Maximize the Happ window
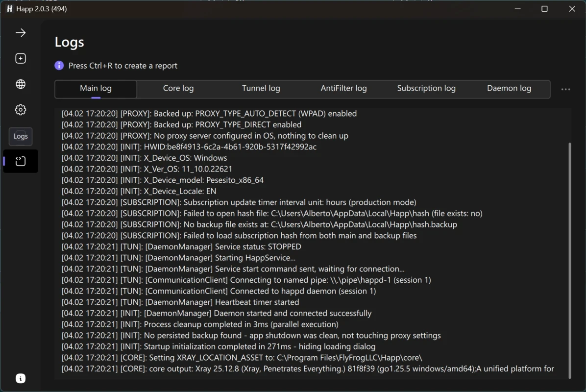 (x=544, y=9)
